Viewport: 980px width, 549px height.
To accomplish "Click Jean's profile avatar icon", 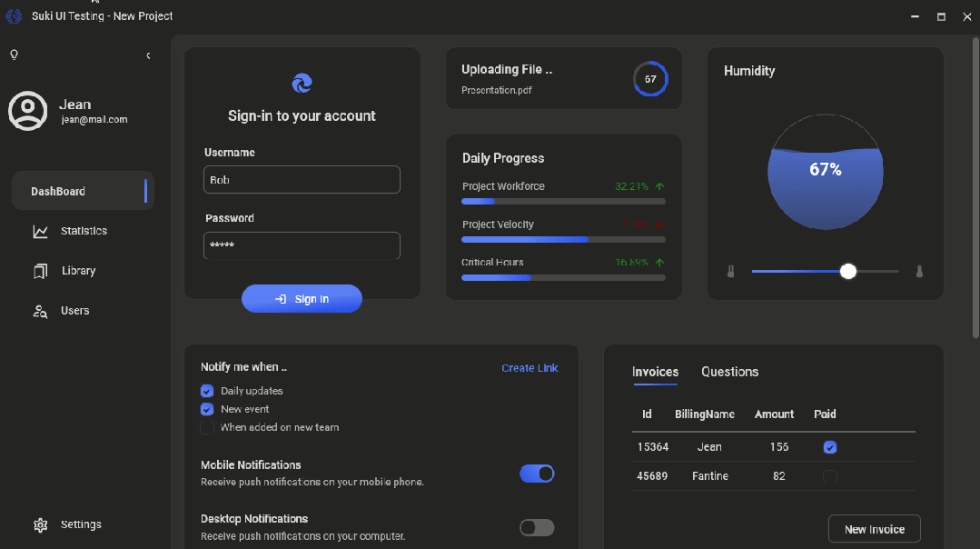I will (27, 111).
